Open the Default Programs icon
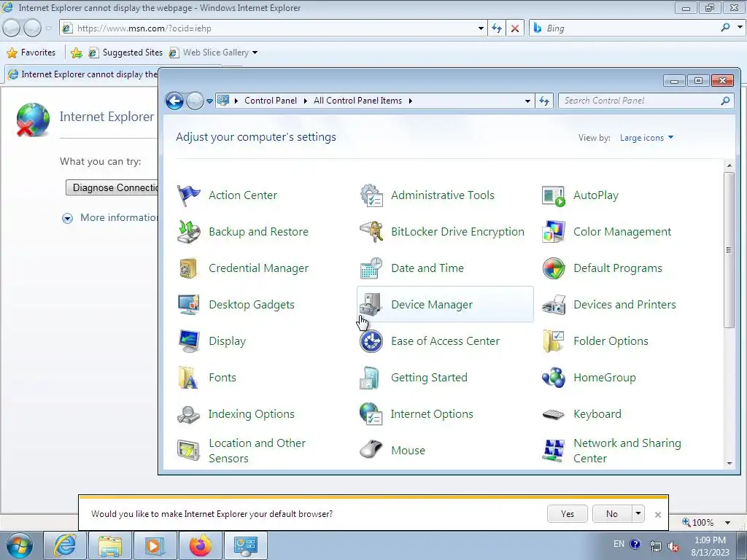Screen dimensions: 747x560 tap(554, 268)
